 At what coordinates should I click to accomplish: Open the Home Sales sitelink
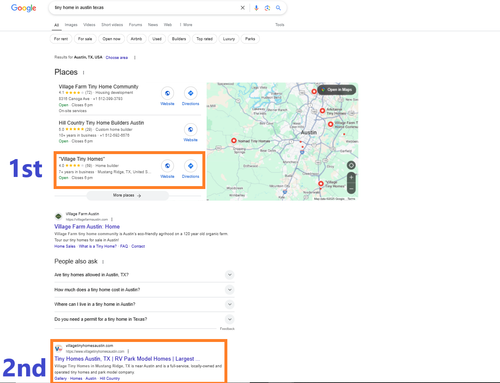pyautogui.click(x=65, y=246)
